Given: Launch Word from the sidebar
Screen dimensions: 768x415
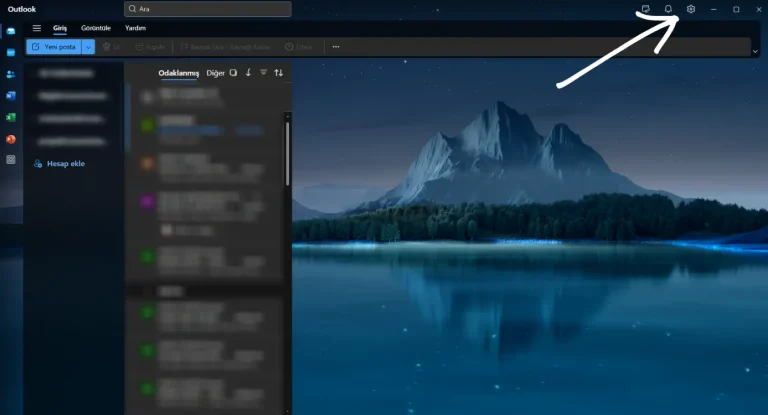Looking at the screenshot, I should (11, 96).
